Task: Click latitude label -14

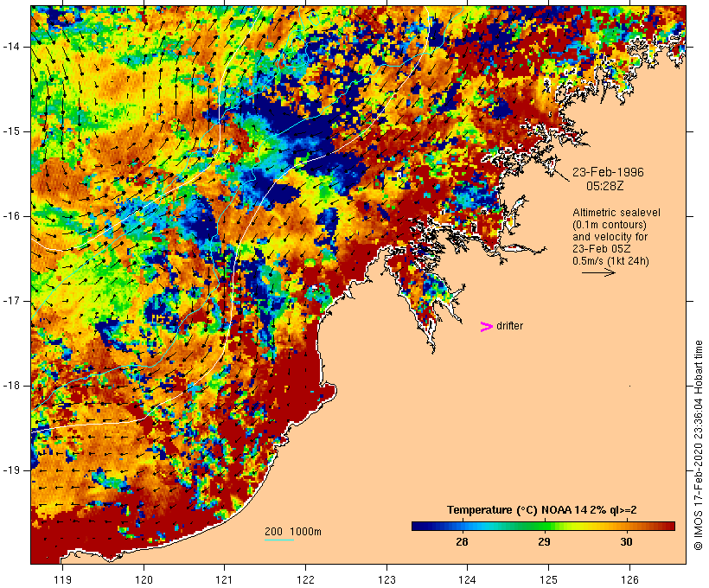Action: [11, 47]
